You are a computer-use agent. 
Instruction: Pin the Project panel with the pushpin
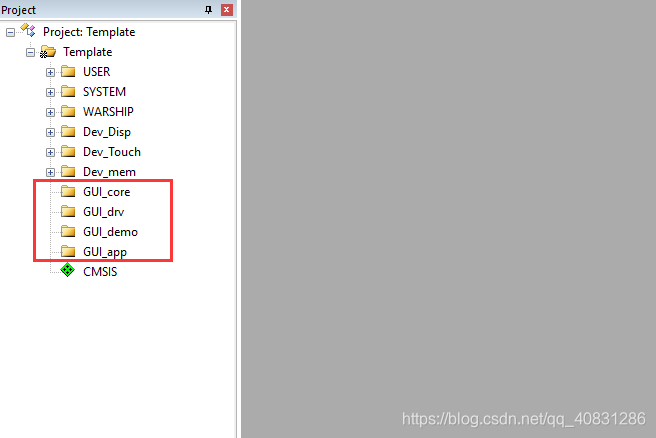click(208, 10)
